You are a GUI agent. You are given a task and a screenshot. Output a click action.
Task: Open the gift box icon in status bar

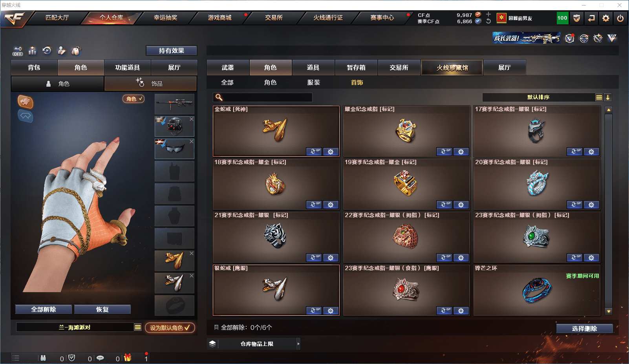(x=128, y=358)
